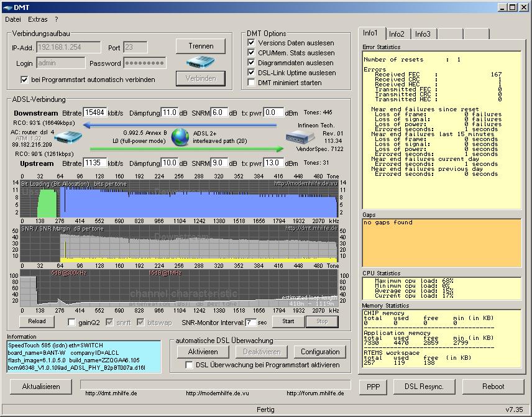Open the Extras menu
Image resolution: width=532 pixels, height=417 pixels.
pos(37,20)
